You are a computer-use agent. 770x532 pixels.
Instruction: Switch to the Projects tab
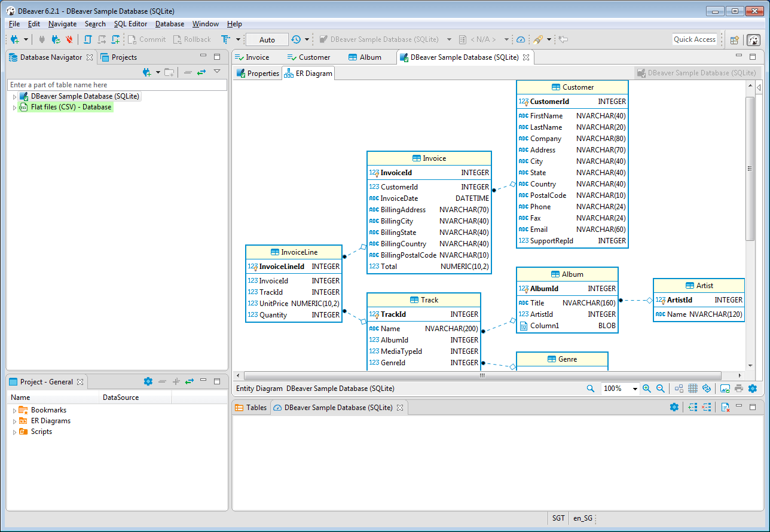click(x=118, y=57)
